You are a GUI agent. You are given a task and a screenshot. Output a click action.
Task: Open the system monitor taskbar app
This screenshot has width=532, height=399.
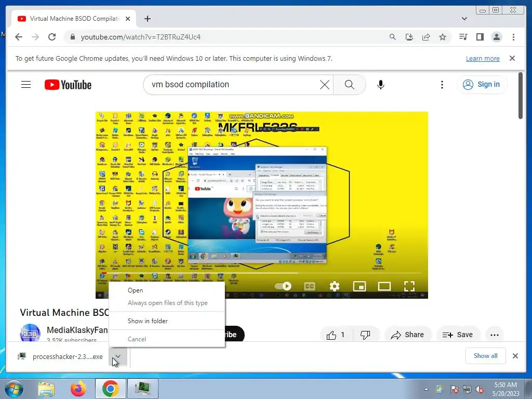click(x=143, y=389)
